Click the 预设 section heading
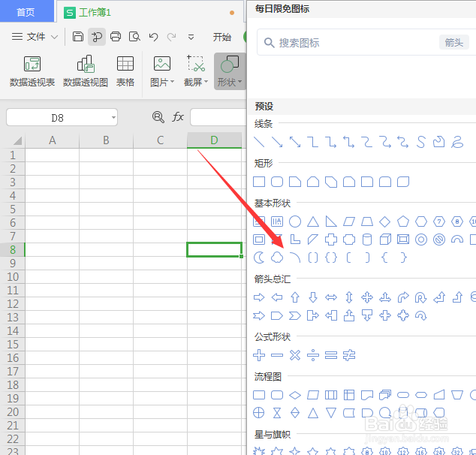 (264, 106)
